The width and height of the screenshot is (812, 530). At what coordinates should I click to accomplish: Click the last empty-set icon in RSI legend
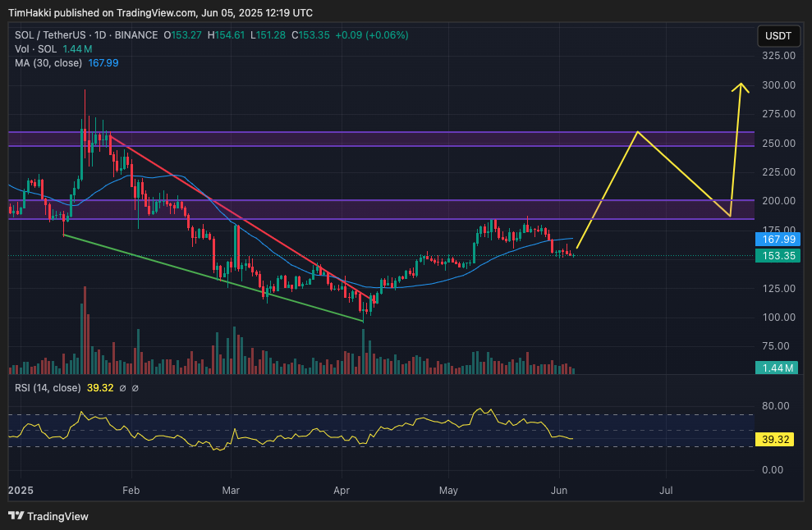(135, 388)
